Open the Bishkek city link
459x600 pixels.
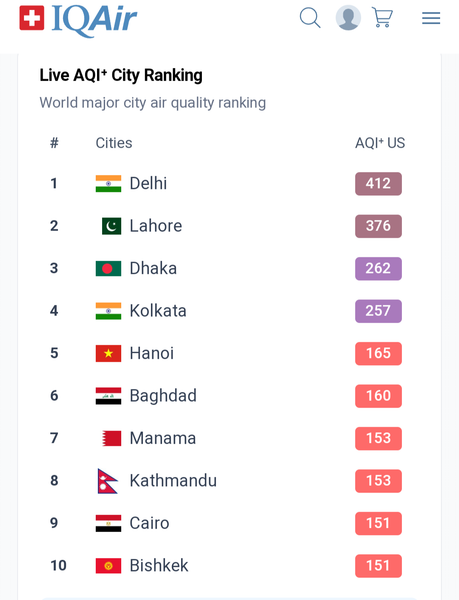click(159, 566)
